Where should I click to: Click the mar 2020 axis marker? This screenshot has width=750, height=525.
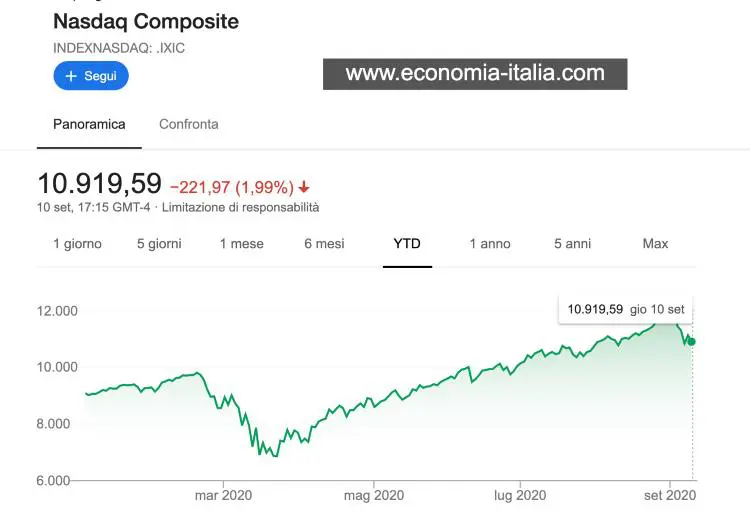pos(223,495)
